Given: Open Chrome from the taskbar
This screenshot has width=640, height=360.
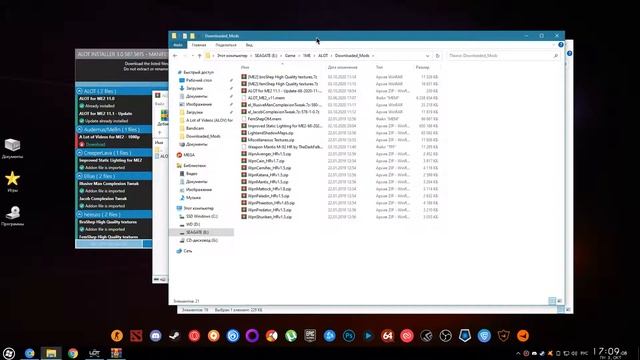Looking at the screenshot, I should tap(73, 353).
